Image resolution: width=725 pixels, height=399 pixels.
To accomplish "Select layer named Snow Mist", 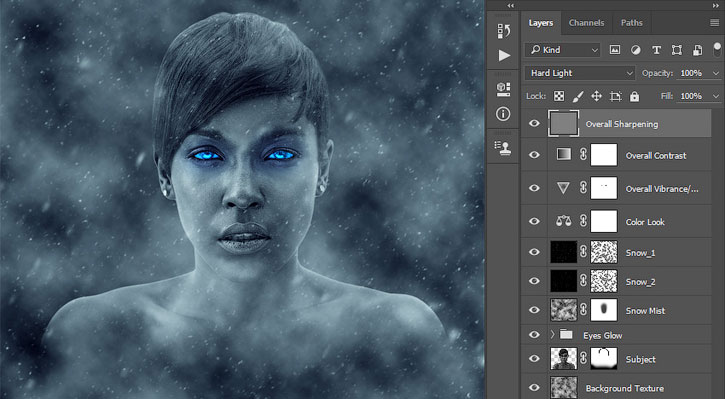I will 645,311.
